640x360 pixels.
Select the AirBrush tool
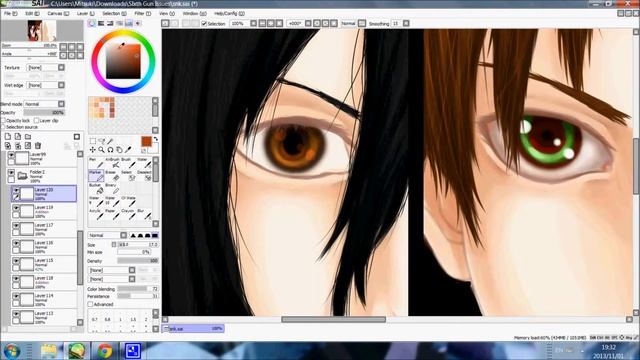pyautogui.click(x=112, y=162)
